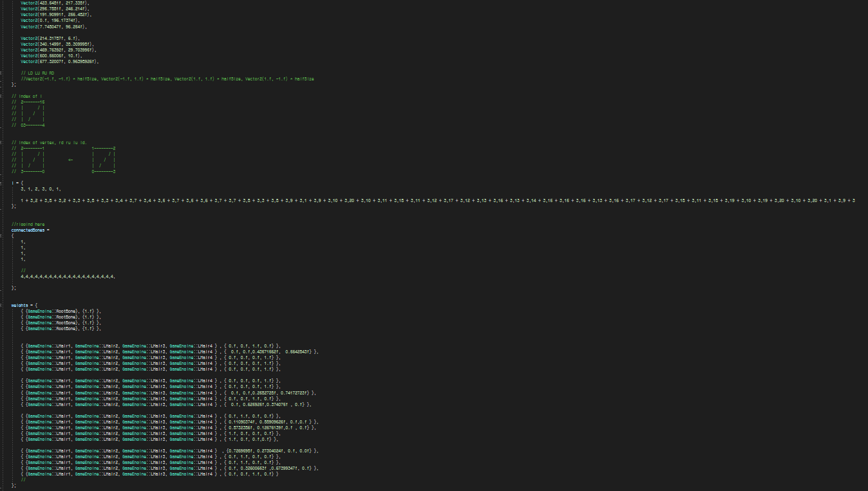Click the '<-' arrow in vertex diagram comment
The image size is (868, 491).
[71, 160]
